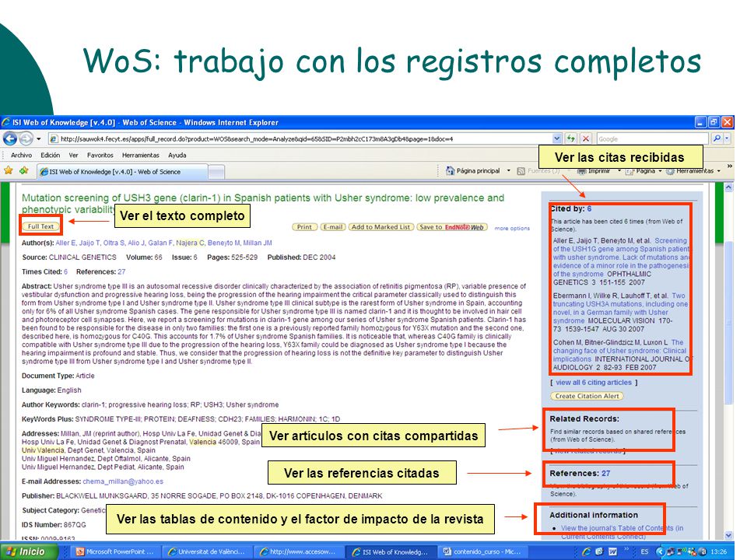Open the Two truncating USH3A mutations article link
Image resolution: width=747 pixels, height=560 pixels.
click(620, 308)
